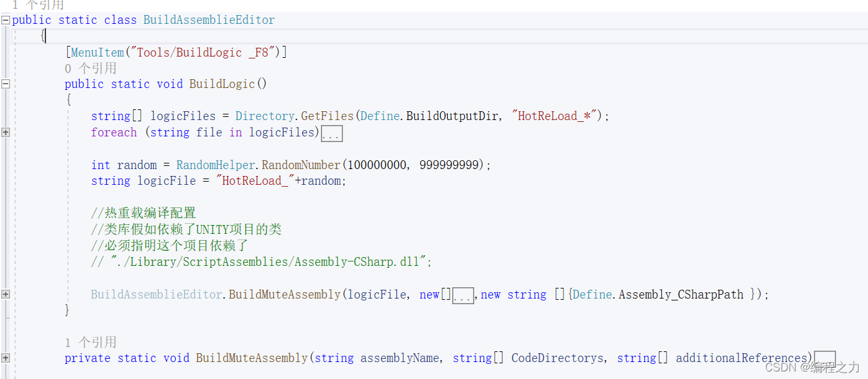Click the RandomNumber method call
Viewport: 868px width, 379px height.
click(301, 165)
